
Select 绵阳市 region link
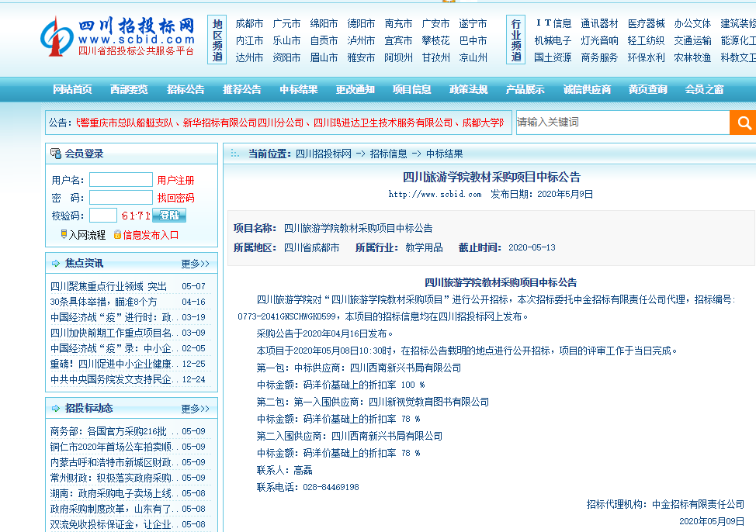point(324,23)
